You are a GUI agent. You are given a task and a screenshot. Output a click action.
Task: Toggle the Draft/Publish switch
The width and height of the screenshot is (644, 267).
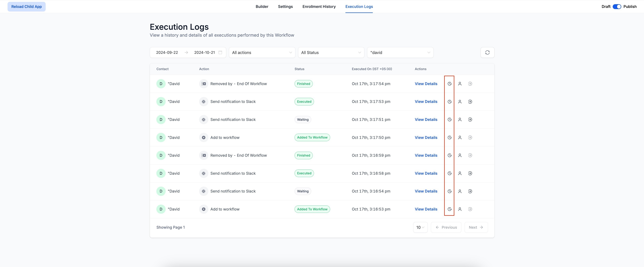(x=617, y=7)
